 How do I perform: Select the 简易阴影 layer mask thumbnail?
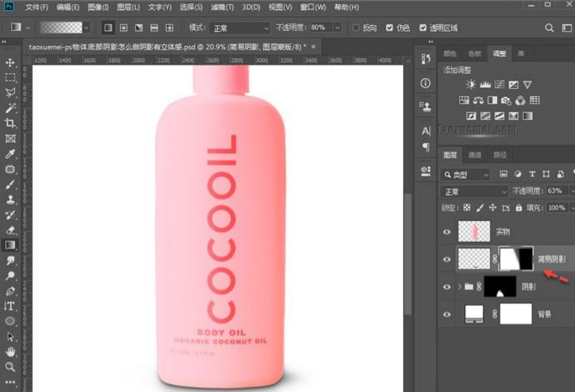515,259
